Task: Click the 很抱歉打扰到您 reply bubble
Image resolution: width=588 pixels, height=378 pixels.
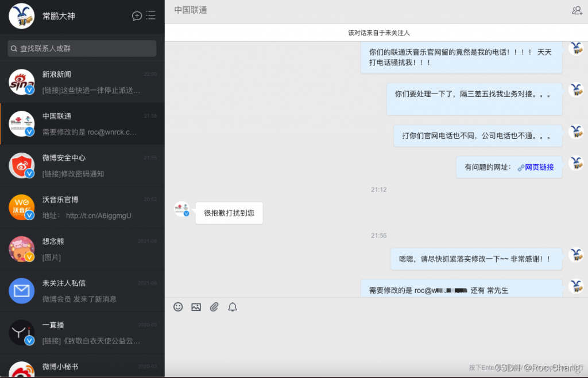Action: point(229,213)
